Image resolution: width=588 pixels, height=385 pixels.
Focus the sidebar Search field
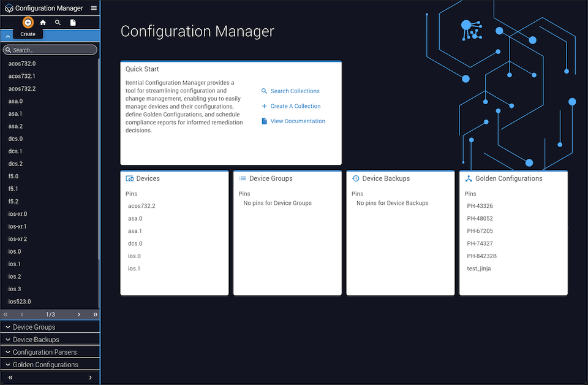tap(50, 50)
